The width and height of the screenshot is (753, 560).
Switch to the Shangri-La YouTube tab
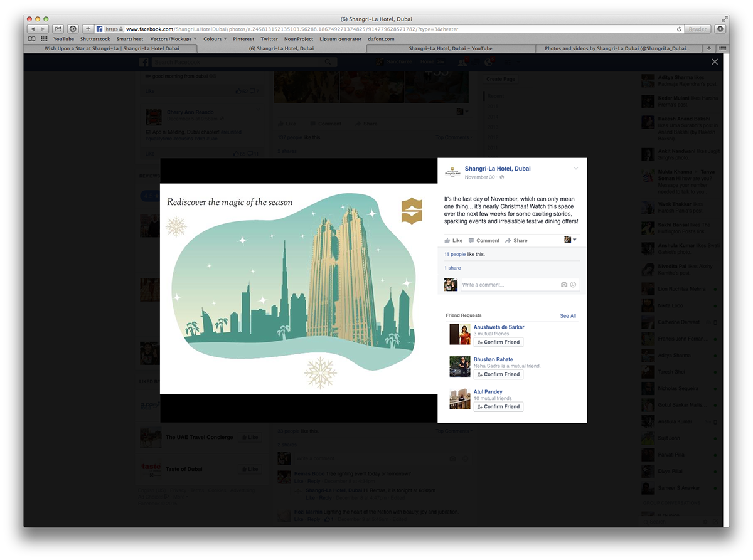tap(451, 48)
